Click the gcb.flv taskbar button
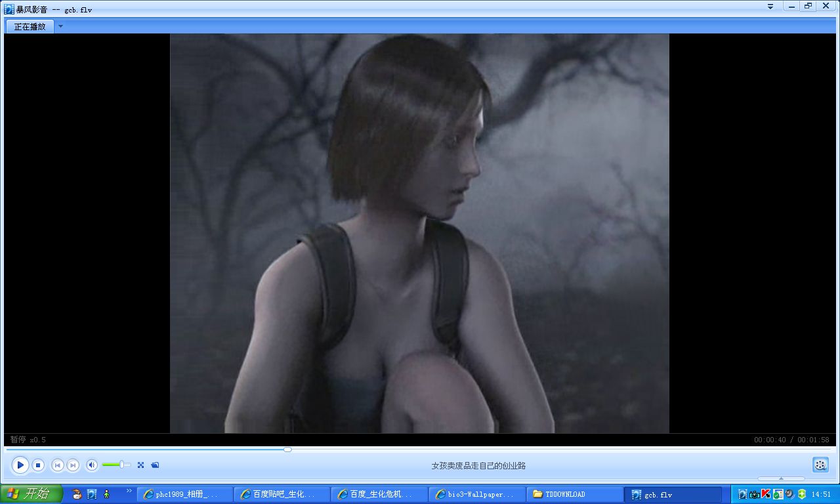 [x=673, y=494]
